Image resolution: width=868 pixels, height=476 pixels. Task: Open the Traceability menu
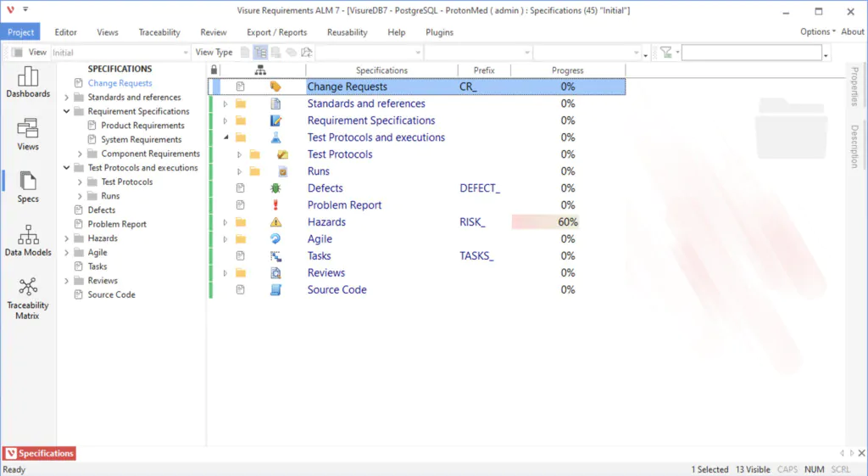tap(159, 32)
